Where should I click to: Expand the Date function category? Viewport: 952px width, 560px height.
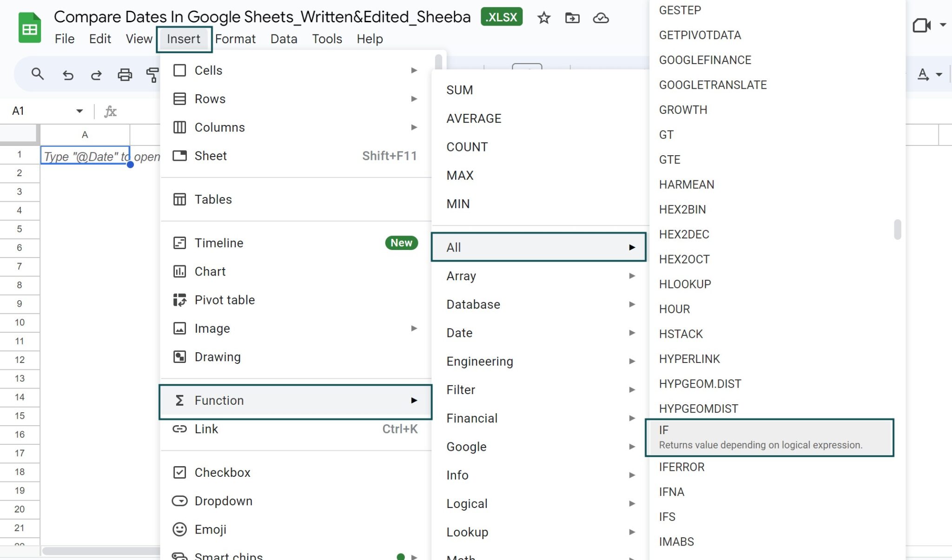click(x=540, y=333)
